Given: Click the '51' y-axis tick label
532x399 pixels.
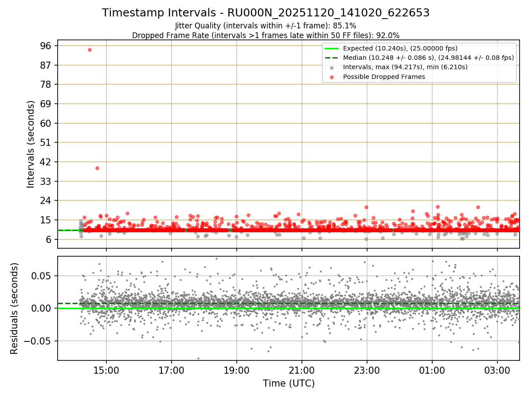Looking at the screenshot, I should pyautogui.click(x=47, y=142).
